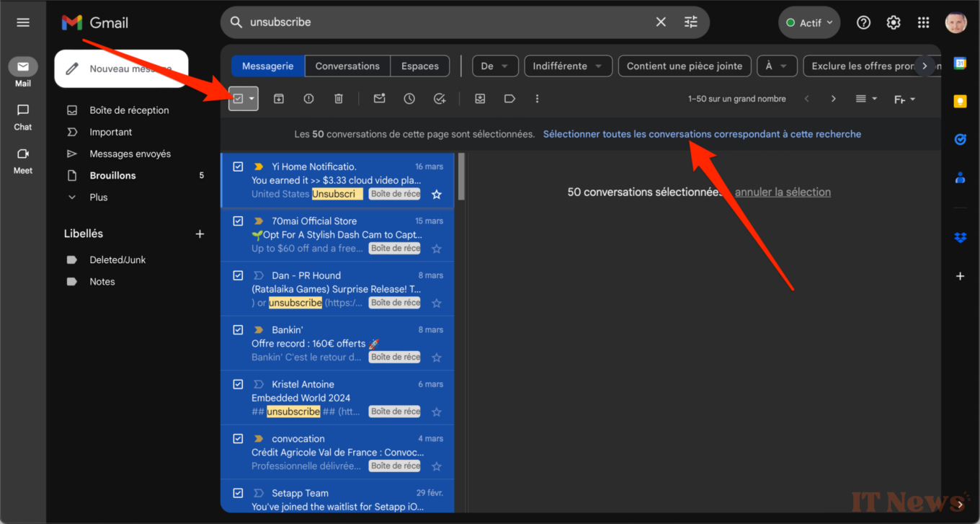Click 'annuler la sélection' link
The image size is (980, 524).
tap(783, 192)
